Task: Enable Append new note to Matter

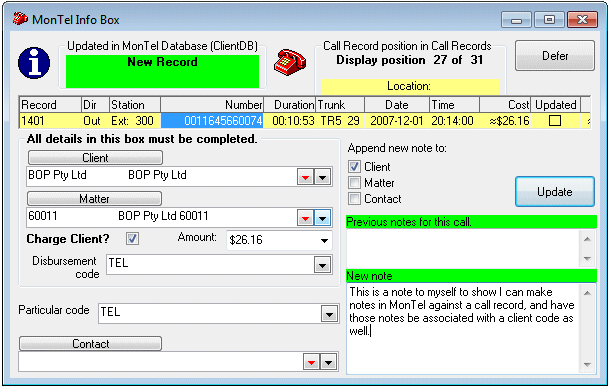Action: tap(354, 183)
